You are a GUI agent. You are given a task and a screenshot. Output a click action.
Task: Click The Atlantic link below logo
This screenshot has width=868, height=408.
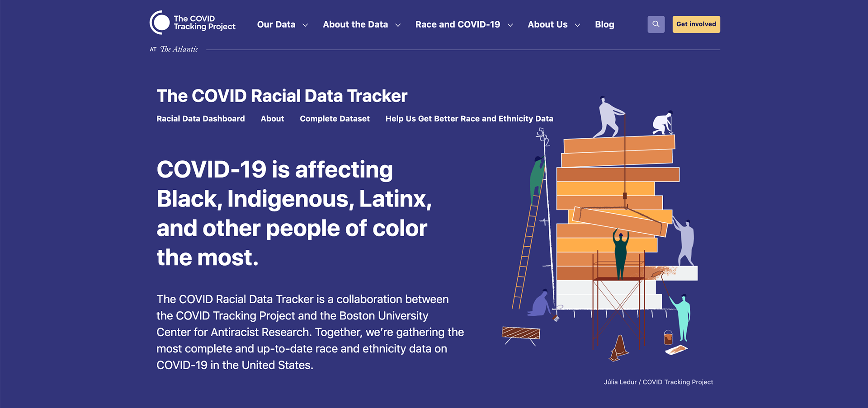pyautogui.click(x=179, y=49)
